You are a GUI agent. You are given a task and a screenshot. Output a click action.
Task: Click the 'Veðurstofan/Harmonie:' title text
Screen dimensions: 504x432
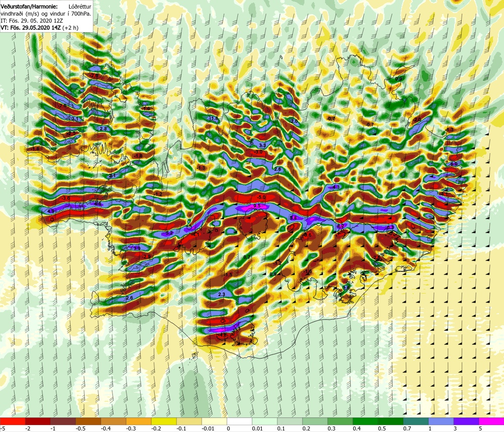[29, 6]
